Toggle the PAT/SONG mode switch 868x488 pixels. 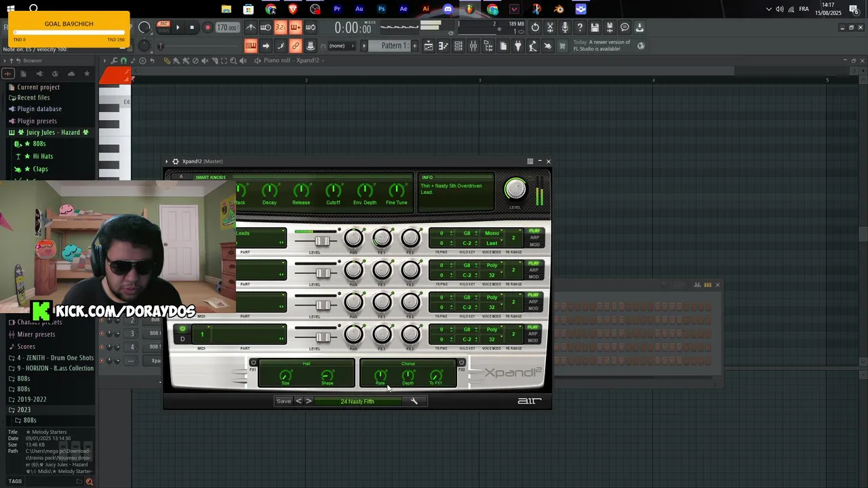[163, 27]
